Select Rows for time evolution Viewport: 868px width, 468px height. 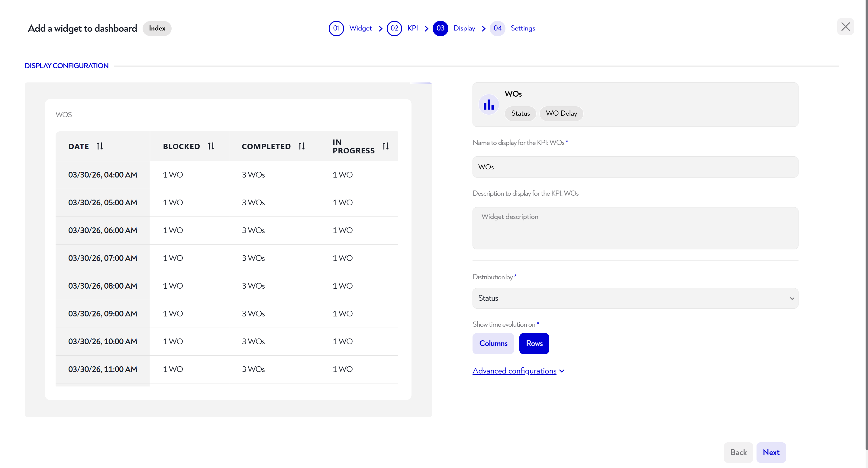[534, 343]
